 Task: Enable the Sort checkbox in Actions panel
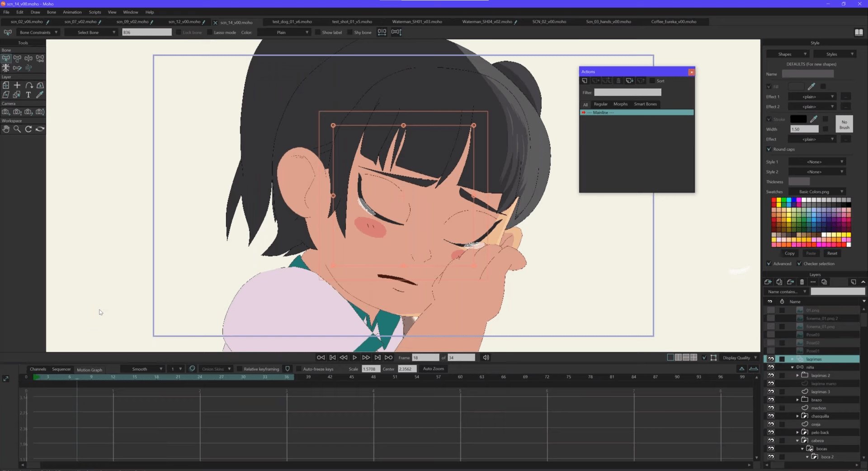pos(653,81)
